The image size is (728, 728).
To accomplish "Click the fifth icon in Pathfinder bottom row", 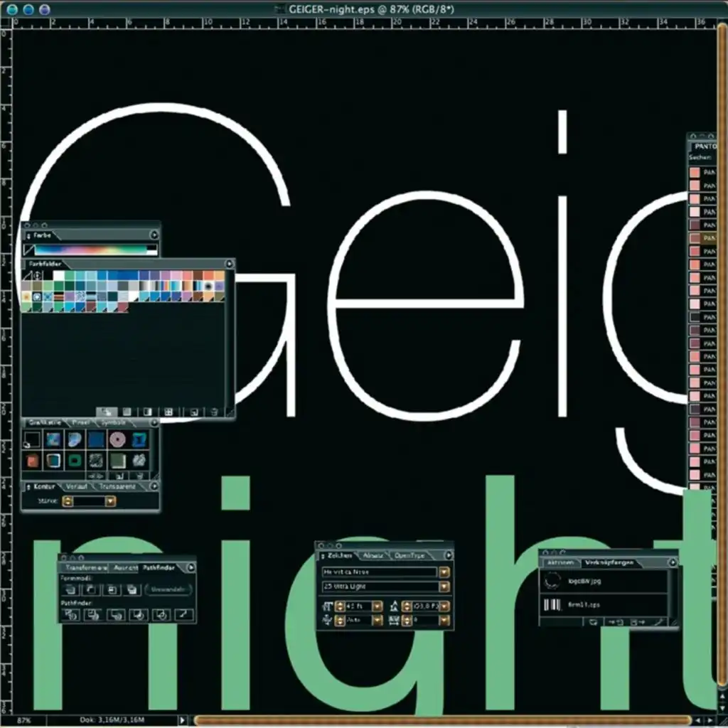I will (161, 615).
